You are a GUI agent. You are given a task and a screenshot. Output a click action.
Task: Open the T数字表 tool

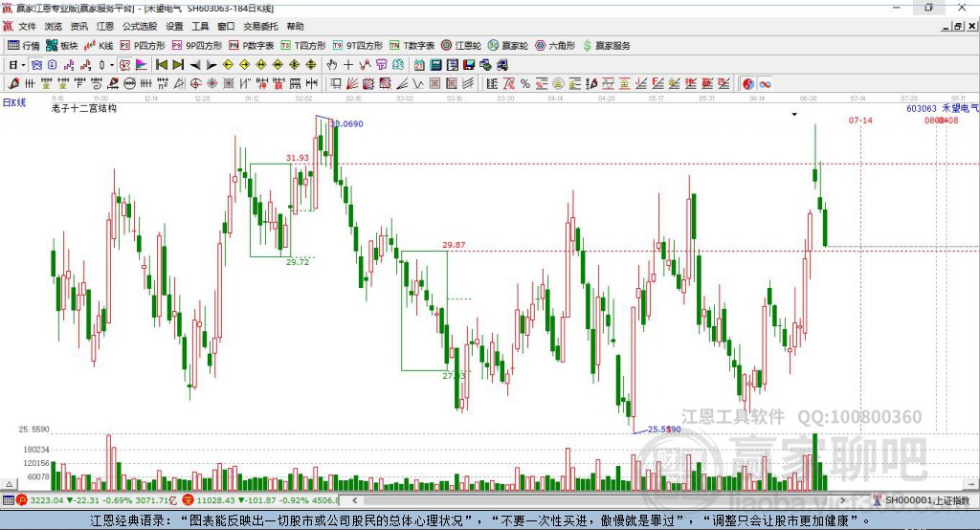[x=412, y=46]
